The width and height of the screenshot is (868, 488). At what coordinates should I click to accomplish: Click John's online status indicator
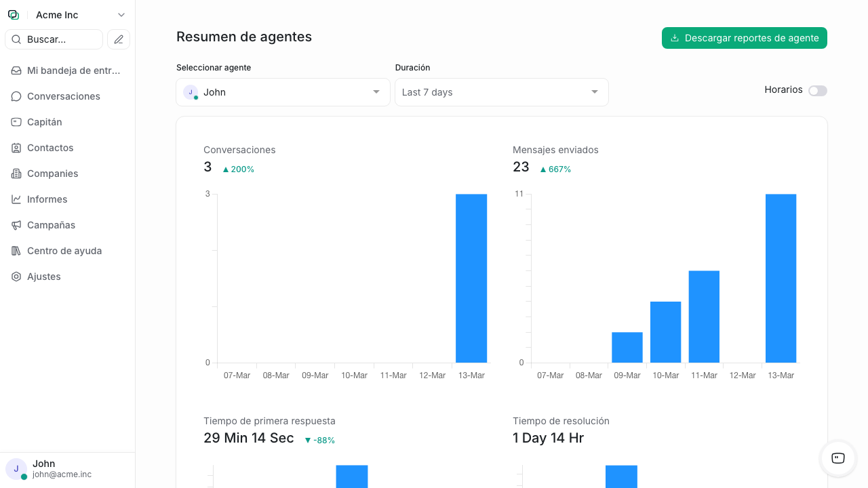tap(23, 475)
